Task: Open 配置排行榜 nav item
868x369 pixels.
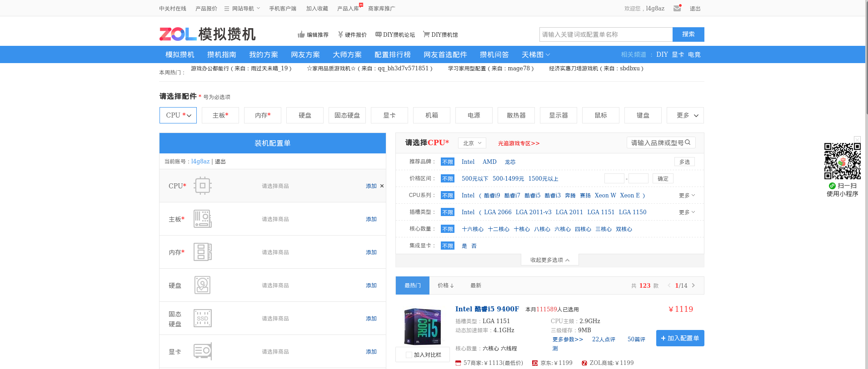Action: pos(393,54)
